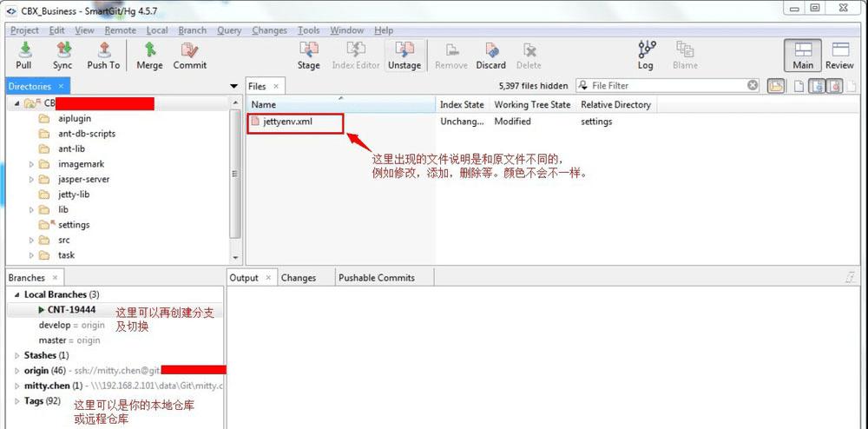The image size is (868, 429).
Task: Switch to the Review perspective
Action: pos(839,56)
